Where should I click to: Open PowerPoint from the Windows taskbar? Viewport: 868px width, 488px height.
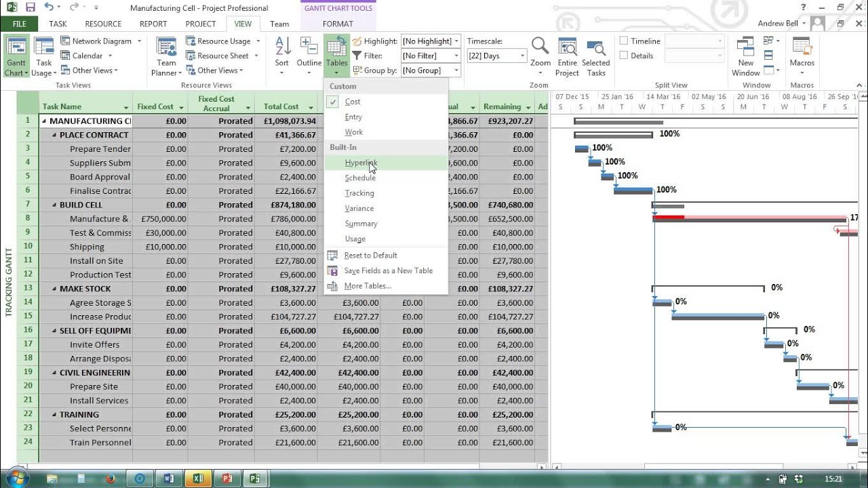[x=226, y=479]
